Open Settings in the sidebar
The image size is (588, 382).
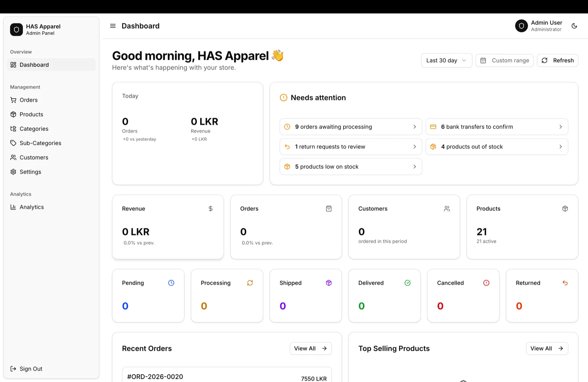point(51,172)
